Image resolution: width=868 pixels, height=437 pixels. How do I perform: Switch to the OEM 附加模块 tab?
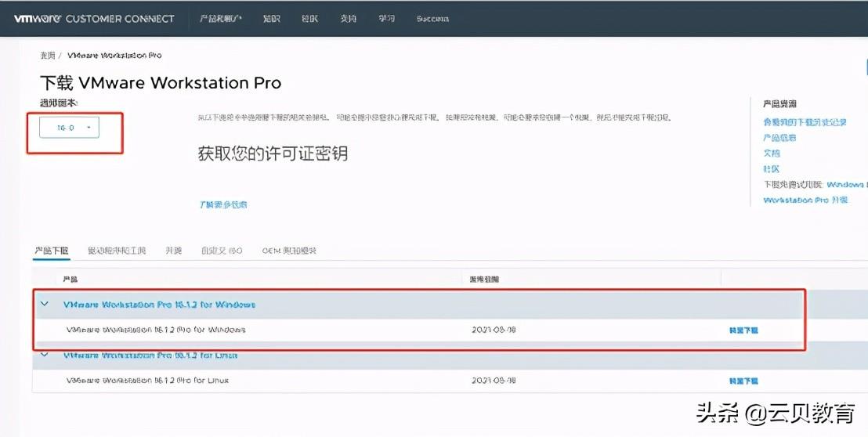pyautogui.click(x=289, y=251)
